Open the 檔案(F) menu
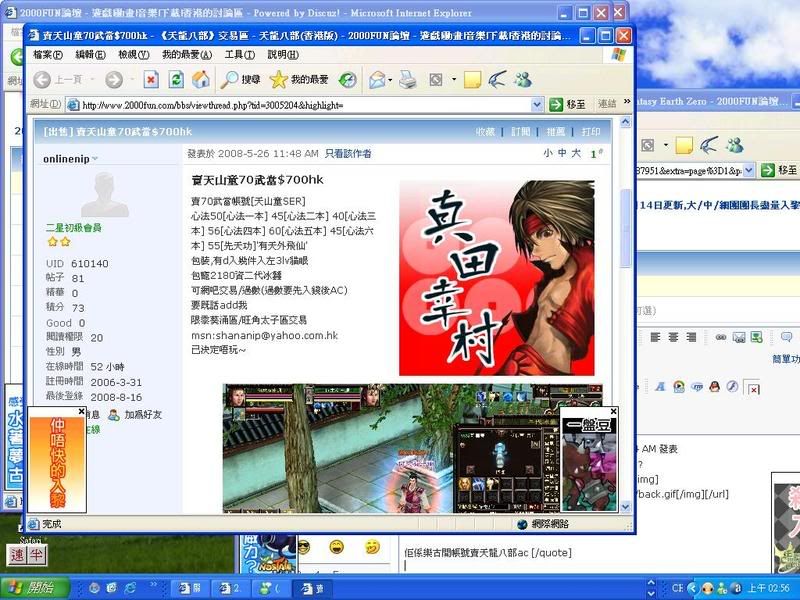Viewport: 800px width, 600px height. point(48,55)
